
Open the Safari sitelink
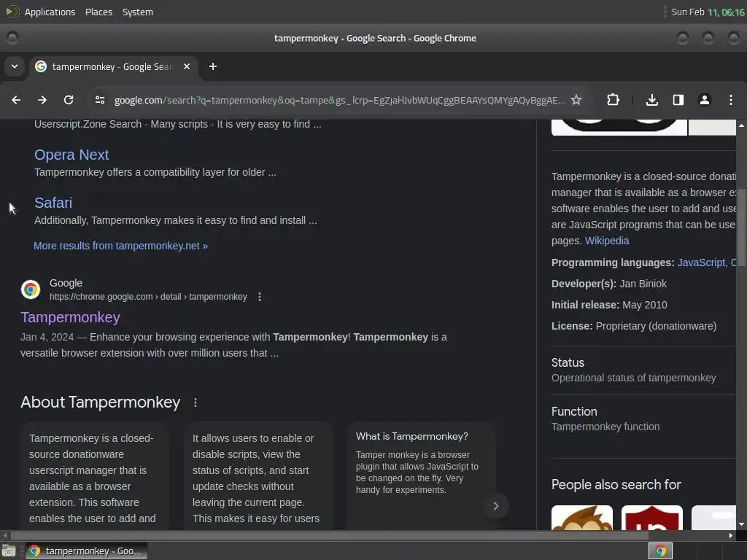pos(53,203)
